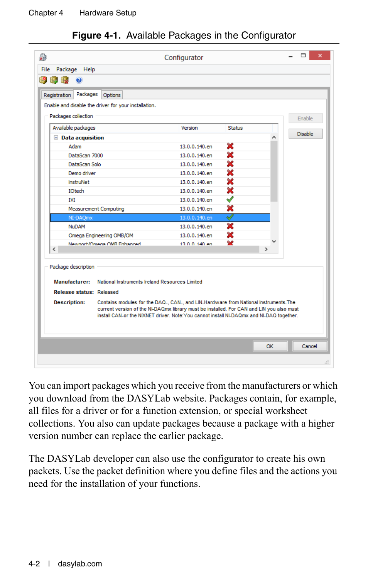Click the add package toolbar icon with green plus
Image resolution: width=368 pixels, height=588 pixels.
(54, 80)
